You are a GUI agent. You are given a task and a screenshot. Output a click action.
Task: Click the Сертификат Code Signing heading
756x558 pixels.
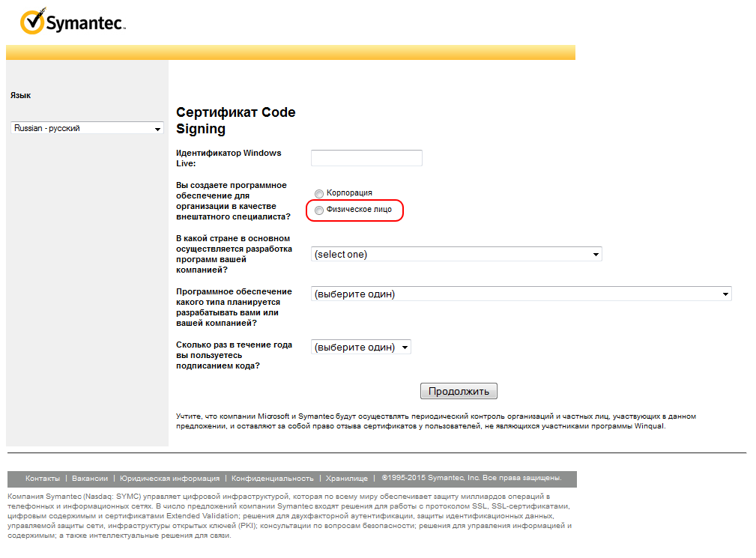[x=235, y=121]
